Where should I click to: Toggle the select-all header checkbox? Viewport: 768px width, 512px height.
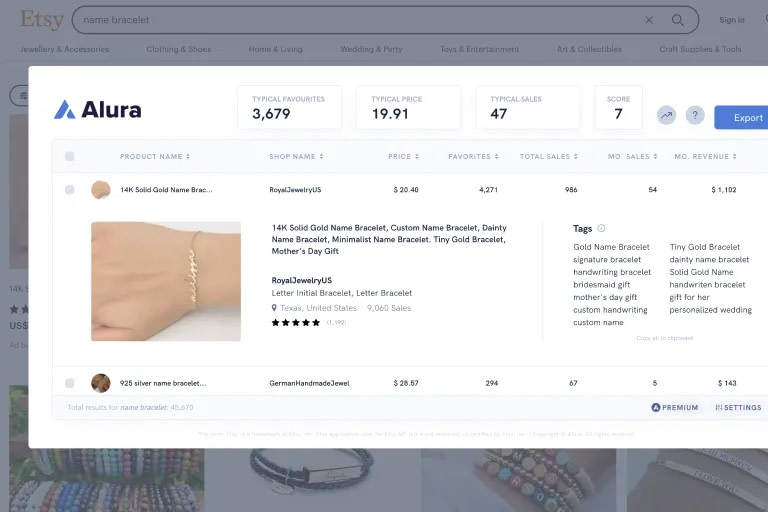(x=69, y=156)
